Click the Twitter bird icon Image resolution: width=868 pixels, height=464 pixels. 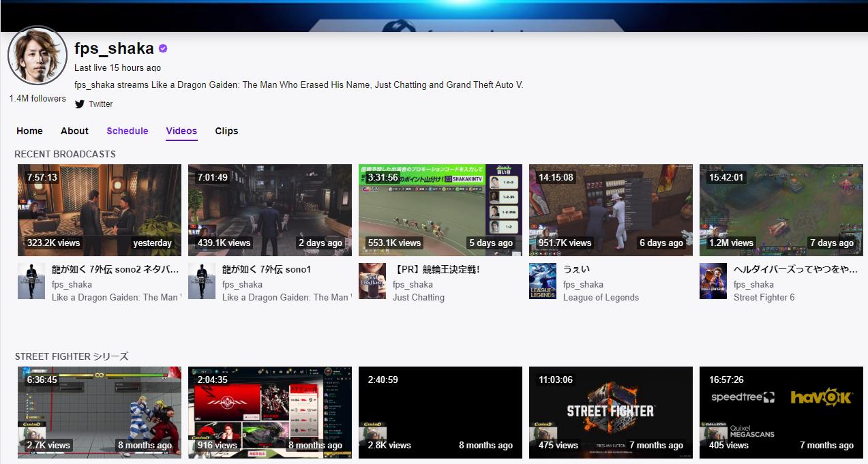[x=80, y=104]
